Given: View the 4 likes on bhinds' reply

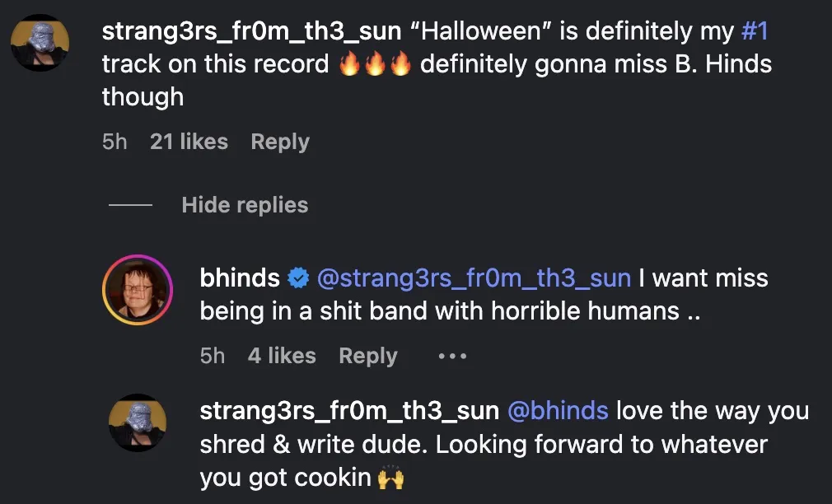Looking at the screenshot, I should click(282, 356).
